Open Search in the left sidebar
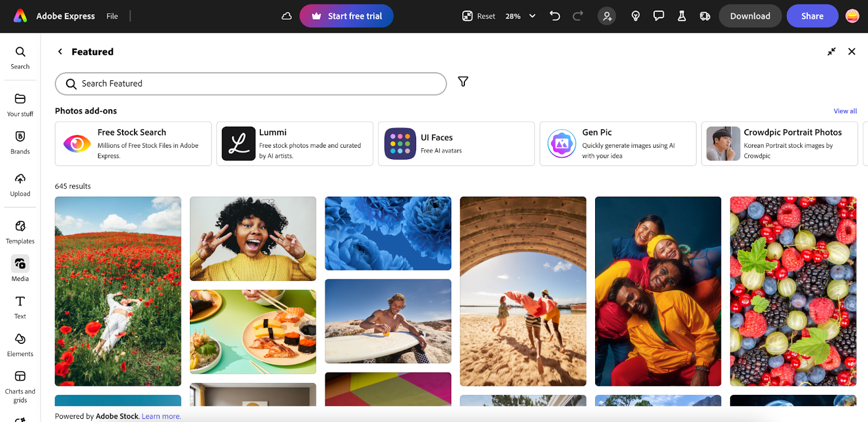The height and width of the screenshot is (422, 868). [20, 58]
